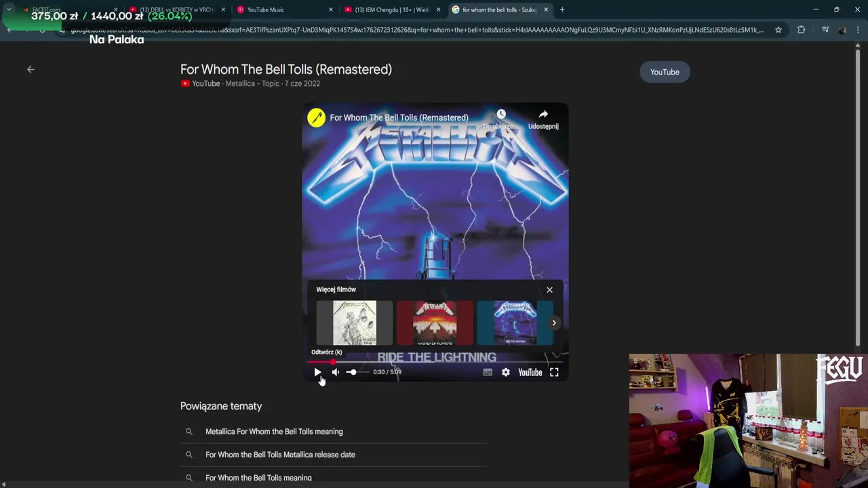Go back with the results back arrow
This screenshot has height=488, width=868.
(x=31, y=69)
